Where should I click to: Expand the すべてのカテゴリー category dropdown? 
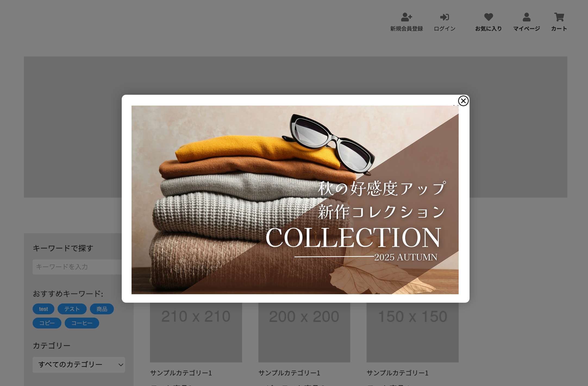pos(79,365)
